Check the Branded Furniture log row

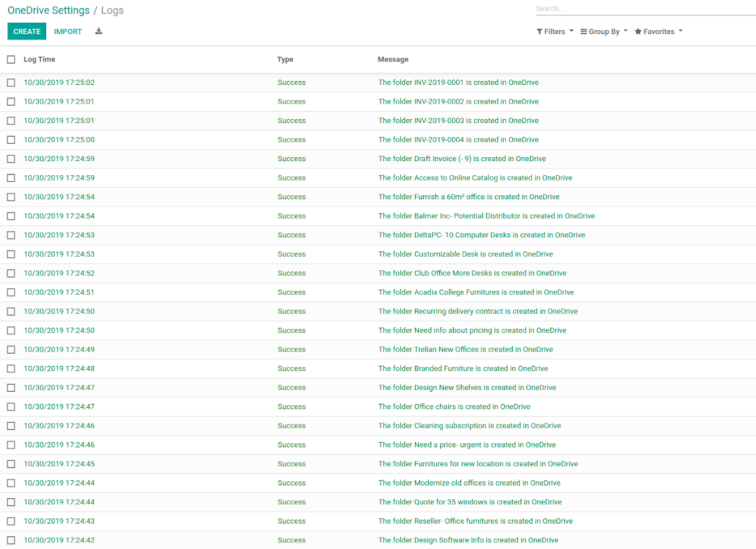coord(11,368)
